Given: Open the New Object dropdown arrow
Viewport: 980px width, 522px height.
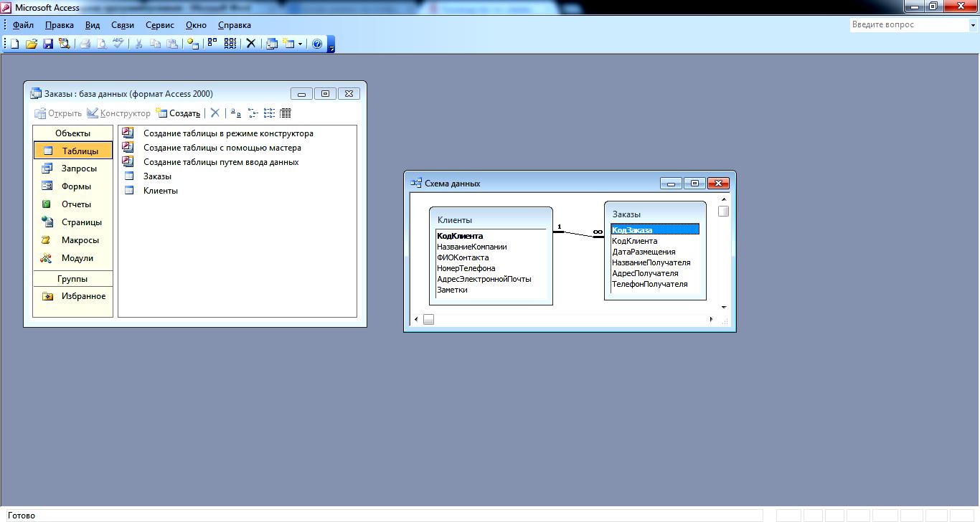Looking at the screenshot, I should pos(300,44).
